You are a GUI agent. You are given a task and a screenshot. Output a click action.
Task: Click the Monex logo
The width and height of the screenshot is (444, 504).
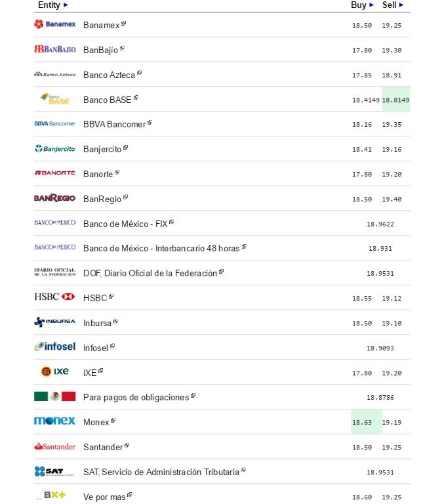coord(54,421)
